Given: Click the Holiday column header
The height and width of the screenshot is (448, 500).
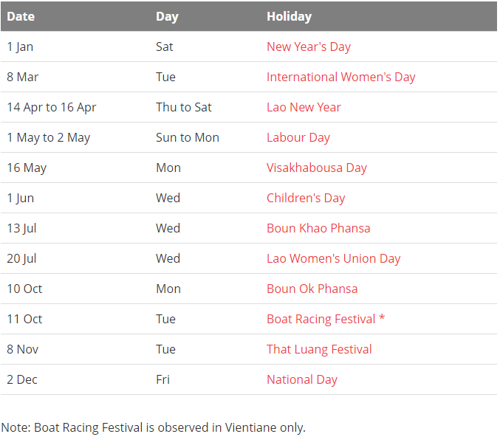Looking at the screenshot, I should click(289, 16).
